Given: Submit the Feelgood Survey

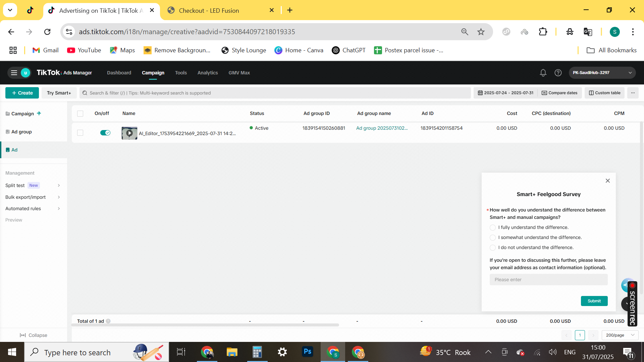Looking at the screenshot, I should pos(594,301).
